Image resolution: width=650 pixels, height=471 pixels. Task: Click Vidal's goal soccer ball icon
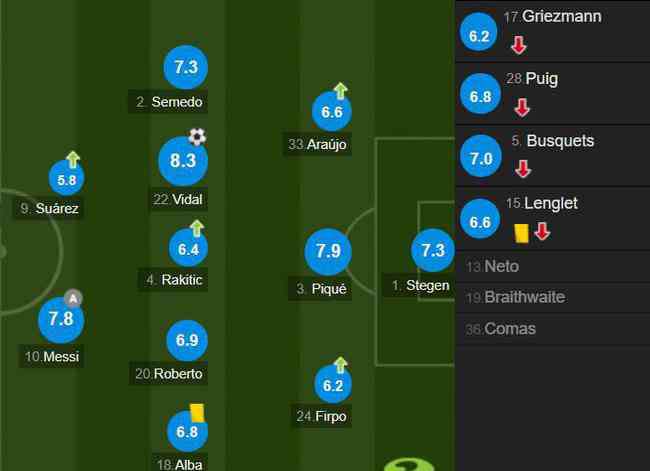point(197,136)
